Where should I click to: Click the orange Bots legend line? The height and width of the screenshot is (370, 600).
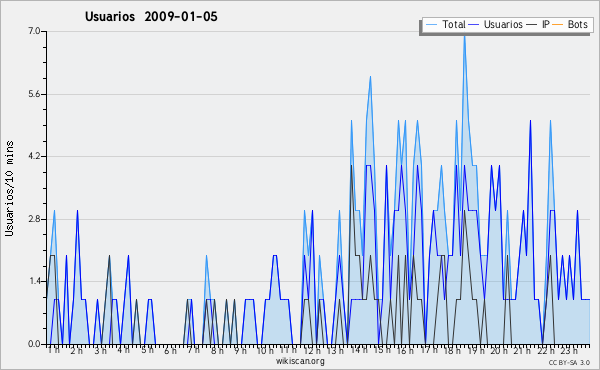(558, 25)
